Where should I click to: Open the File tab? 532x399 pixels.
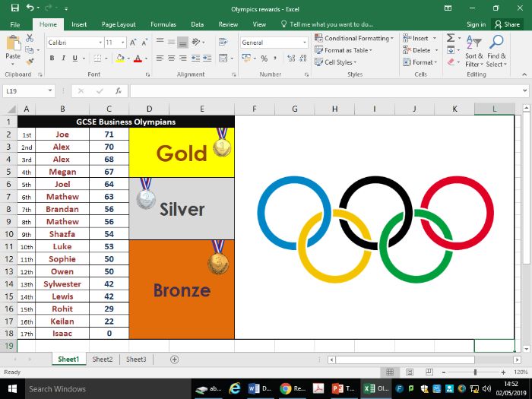[x=15, y=24]
